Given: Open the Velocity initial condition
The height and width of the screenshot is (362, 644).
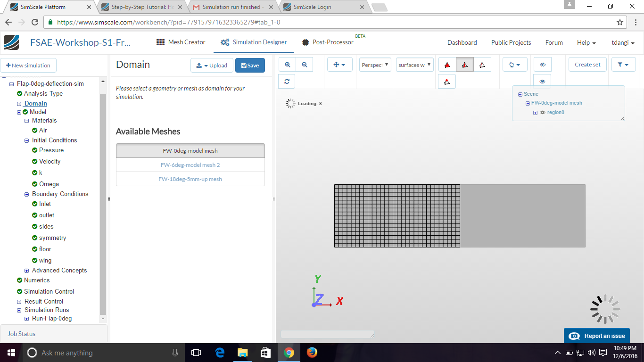Looking at the screenshot, I should click(50, 162).
